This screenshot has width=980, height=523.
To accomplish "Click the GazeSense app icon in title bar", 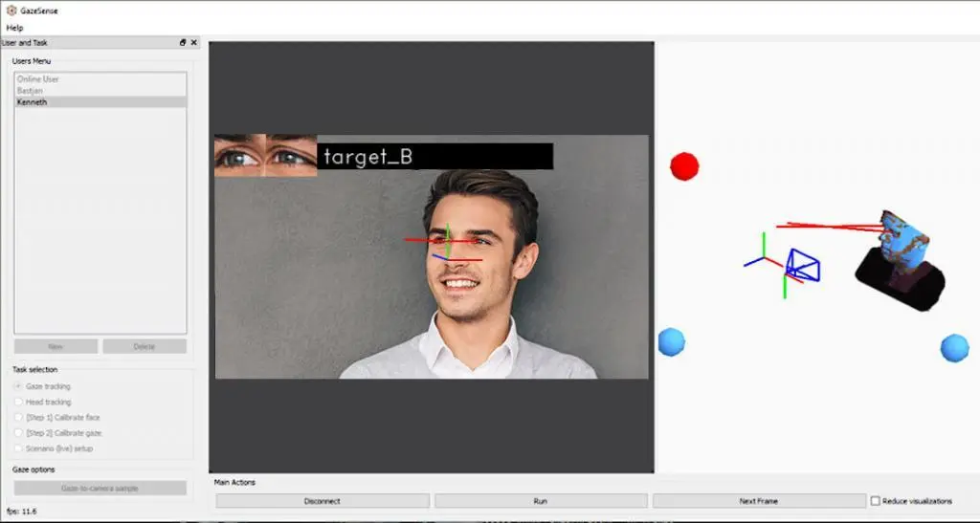I will click(x=11, y=11).
